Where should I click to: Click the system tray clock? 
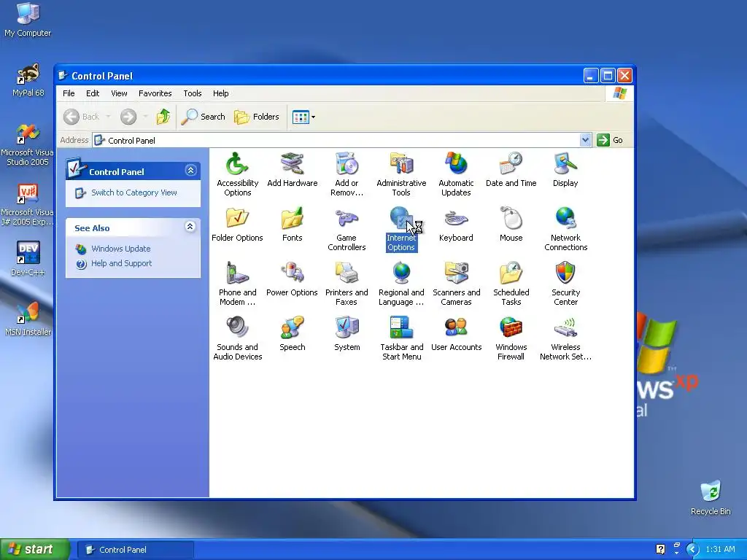[x=720, y=550]
